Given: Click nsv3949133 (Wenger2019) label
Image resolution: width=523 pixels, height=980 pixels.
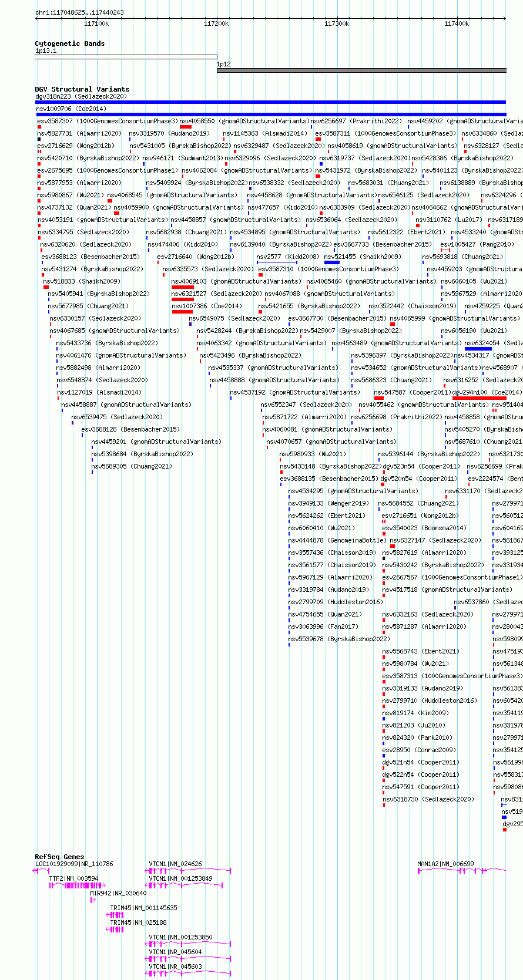Looking at the screenshot, I should [328, 503].
